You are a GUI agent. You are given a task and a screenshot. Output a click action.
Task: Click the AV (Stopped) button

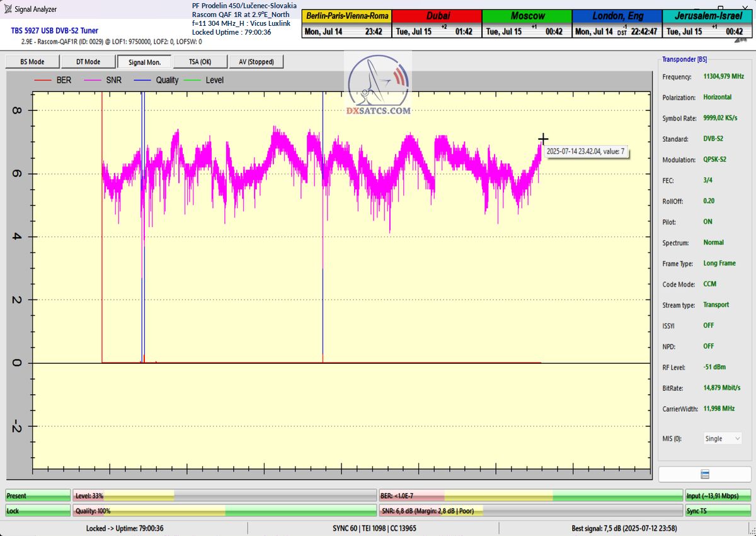coord(256,62)
